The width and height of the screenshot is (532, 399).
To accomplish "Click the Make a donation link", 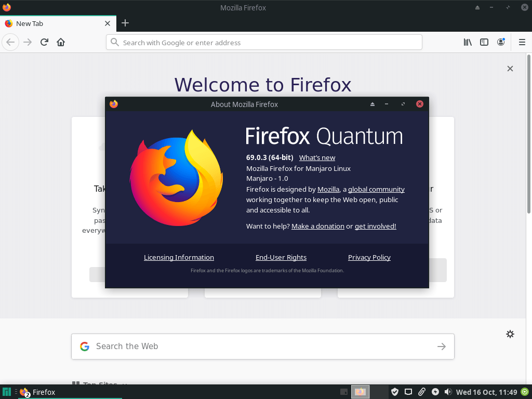I will coord(317,227).
